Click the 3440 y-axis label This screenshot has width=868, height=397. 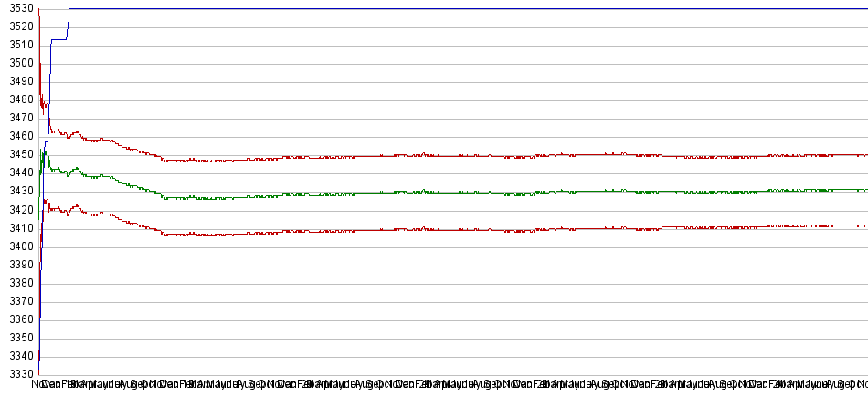click(17, 172)
